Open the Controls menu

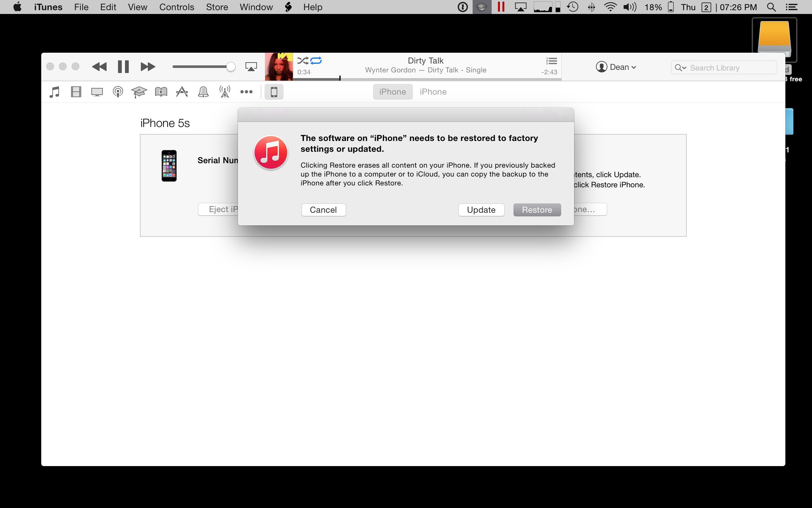pos(176,7)
